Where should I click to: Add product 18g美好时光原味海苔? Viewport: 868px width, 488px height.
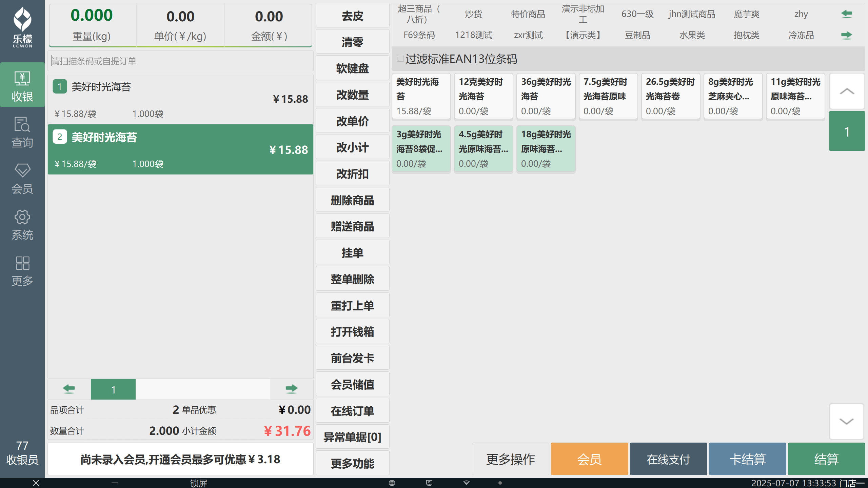546,149
